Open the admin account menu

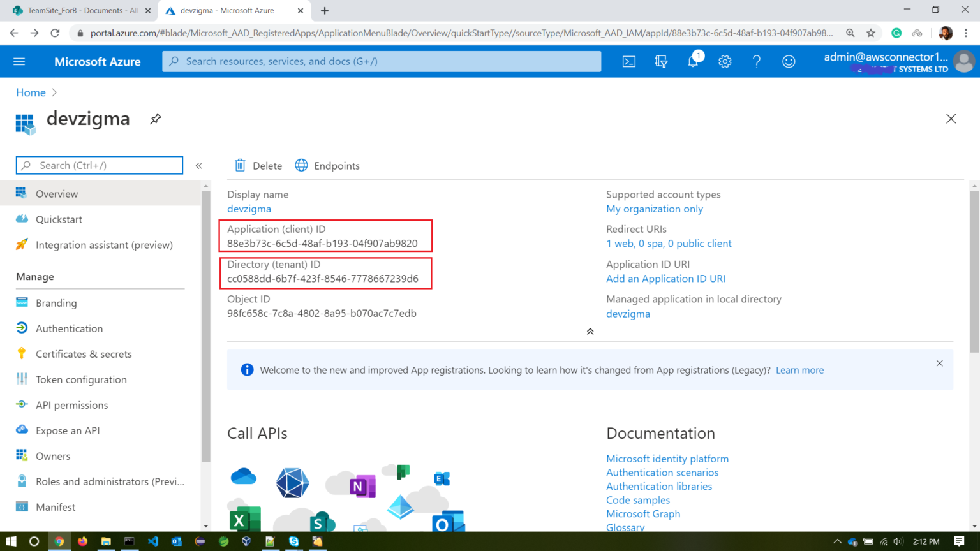[x=898, y=62]
